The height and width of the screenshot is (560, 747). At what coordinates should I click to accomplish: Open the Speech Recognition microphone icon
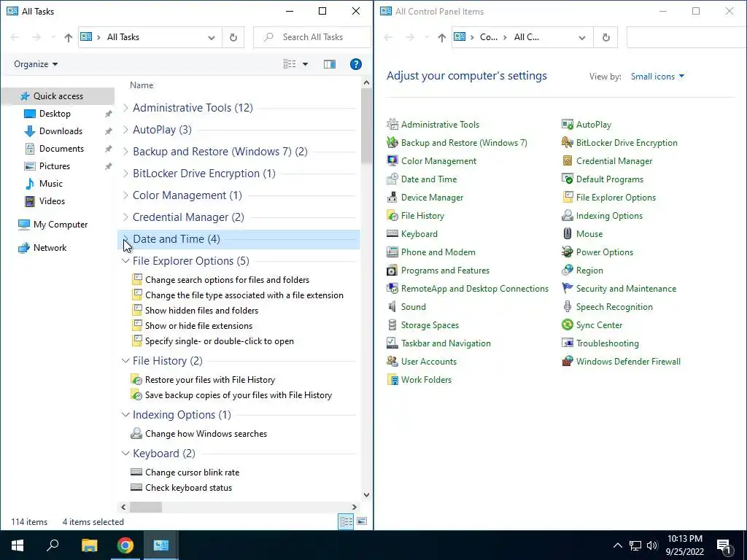pos(567,307)
